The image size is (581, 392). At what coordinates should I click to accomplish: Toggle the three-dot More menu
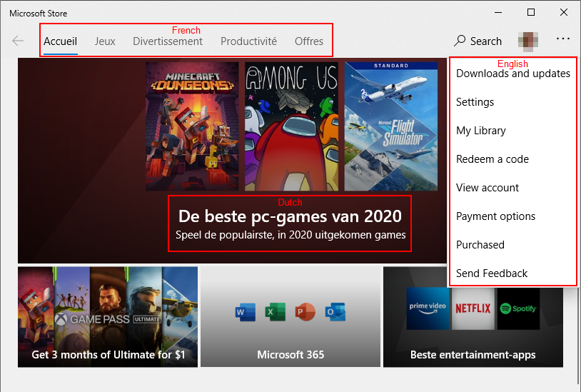pos(563,39)
